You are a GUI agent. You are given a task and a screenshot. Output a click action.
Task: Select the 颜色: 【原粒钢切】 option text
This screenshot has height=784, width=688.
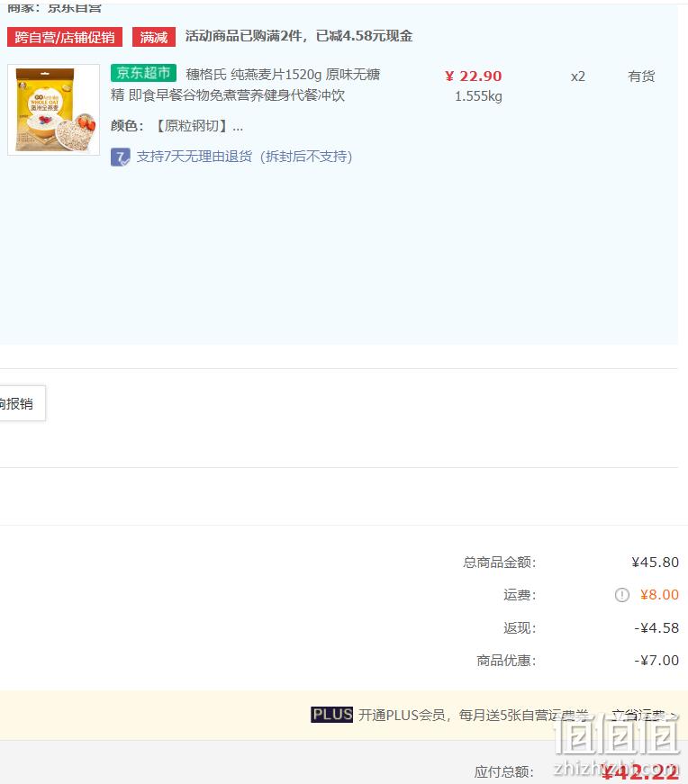[177, 125]
